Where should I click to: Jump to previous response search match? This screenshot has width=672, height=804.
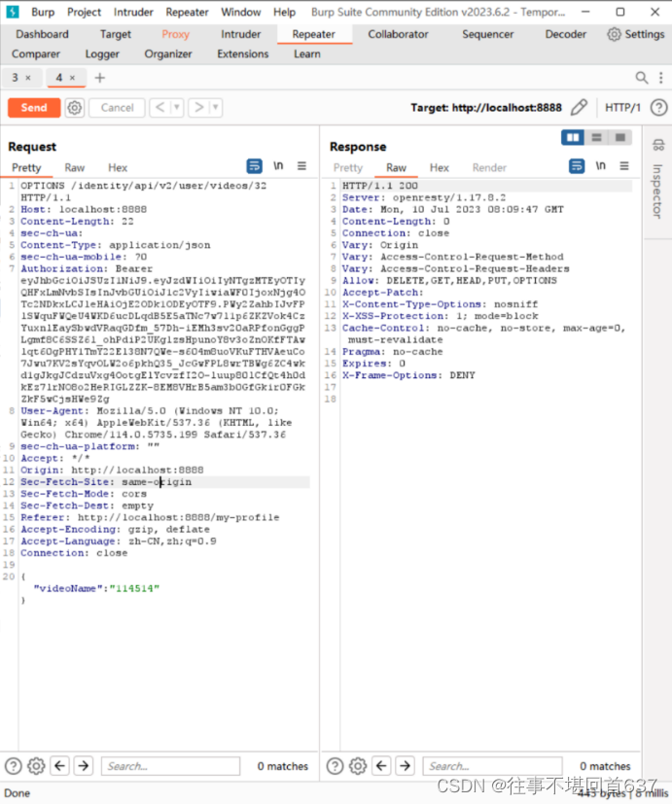point(381,766)
